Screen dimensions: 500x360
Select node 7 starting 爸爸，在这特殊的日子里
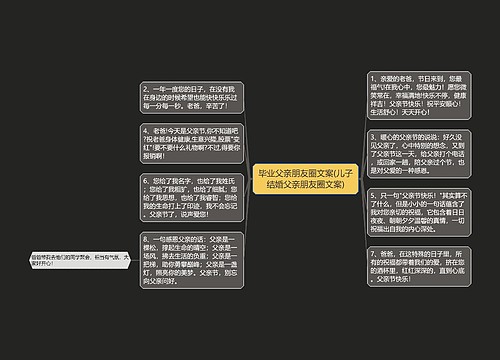[x=419, y=266]
